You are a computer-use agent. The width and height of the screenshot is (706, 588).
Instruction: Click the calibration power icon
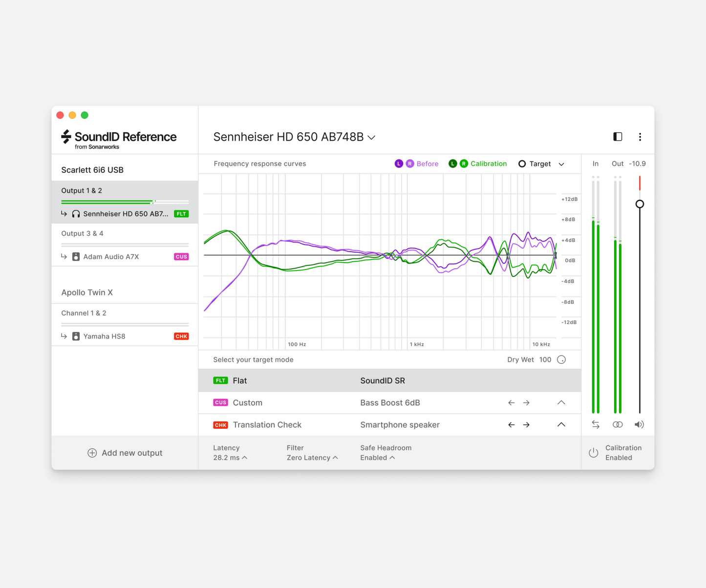(x=594, y=453)
